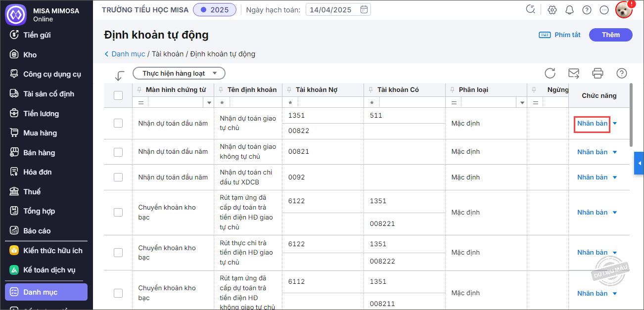Open the Báo cáo sidebar menu

tap(37, 231)
